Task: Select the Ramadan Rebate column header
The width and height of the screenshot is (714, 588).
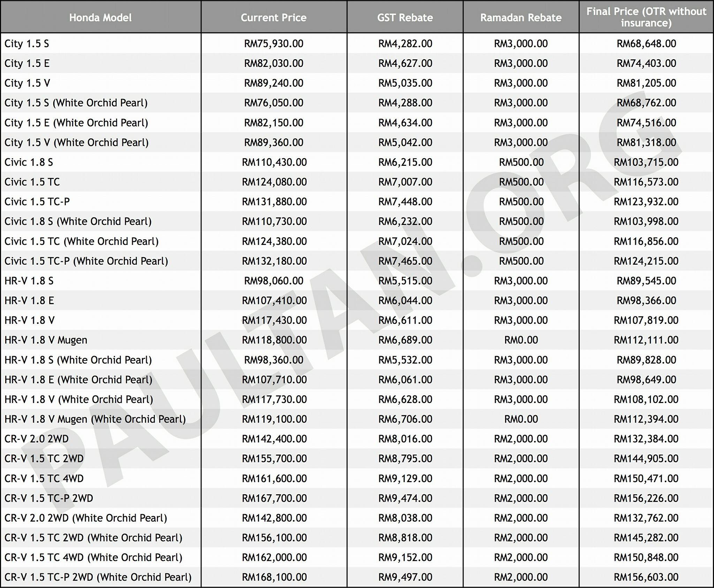Action: [521, 17]
